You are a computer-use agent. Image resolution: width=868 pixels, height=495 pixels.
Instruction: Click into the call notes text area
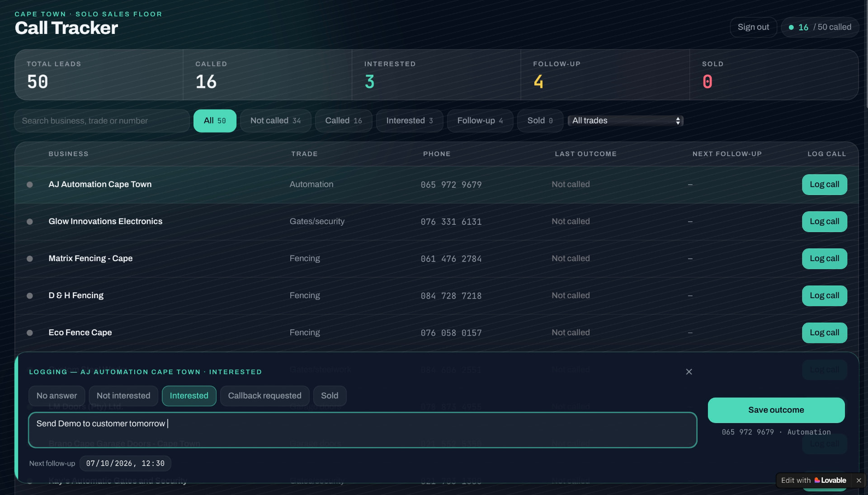point(362,430)
